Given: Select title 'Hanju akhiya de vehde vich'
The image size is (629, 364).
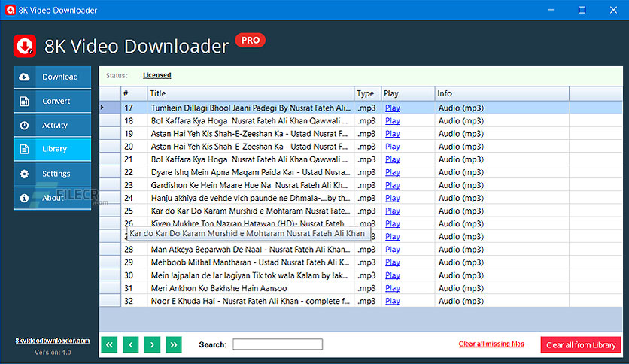Looking at the screenshot, I should (251, 198).
